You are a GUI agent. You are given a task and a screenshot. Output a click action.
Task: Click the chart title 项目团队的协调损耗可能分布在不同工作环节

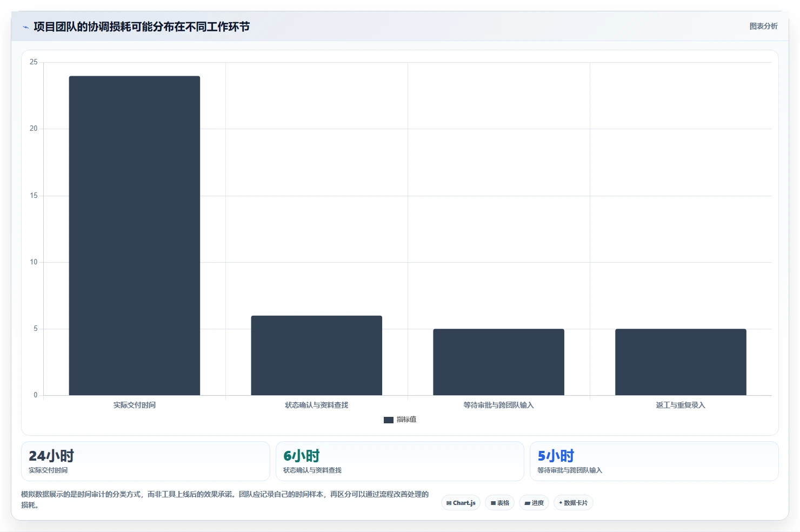point(142,26)
